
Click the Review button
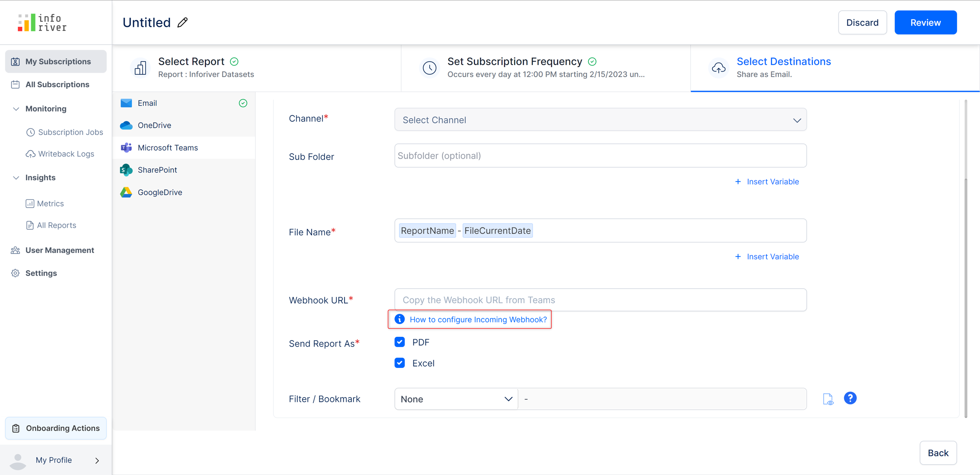click(x=925, y=23)
